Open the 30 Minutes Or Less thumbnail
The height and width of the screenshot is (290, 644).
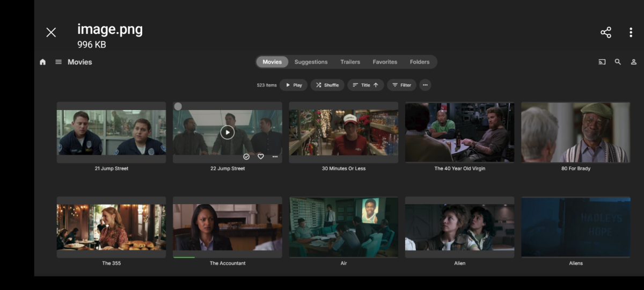pos(343,133)
